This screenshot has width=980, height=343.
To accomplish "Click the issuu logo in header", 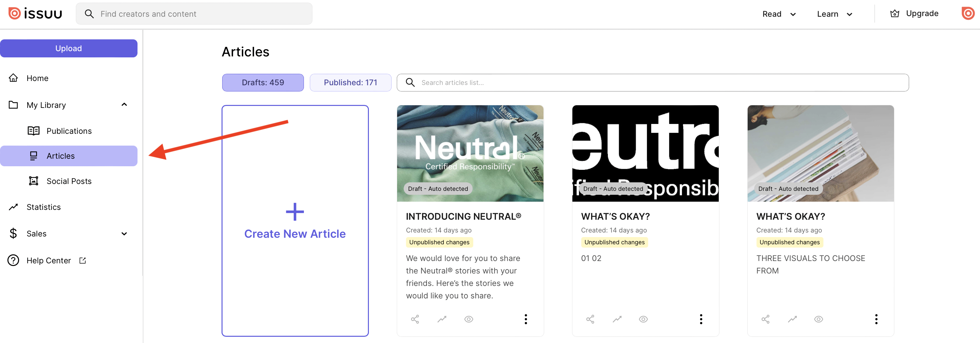I will 35,14.
